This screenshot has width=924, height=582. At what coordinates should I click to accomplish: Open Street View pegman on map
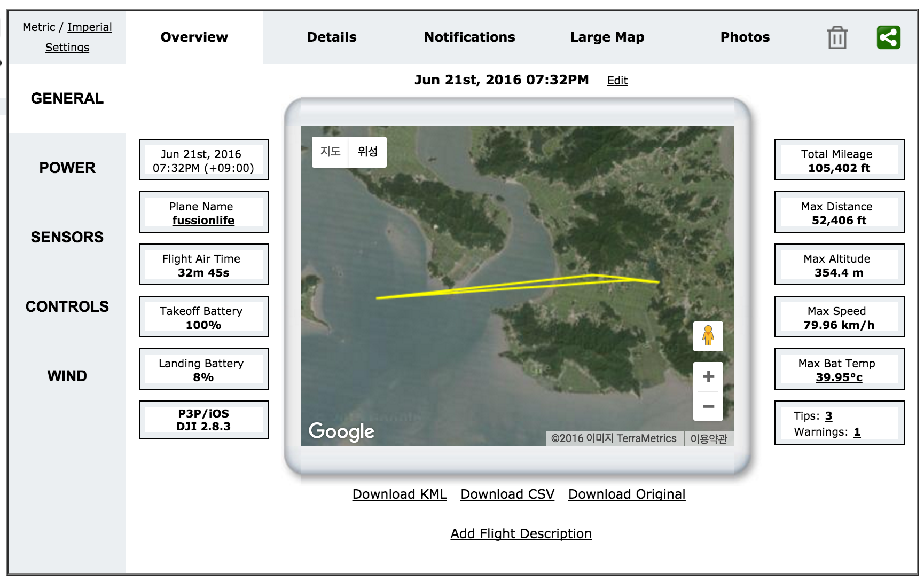point(708,336)
